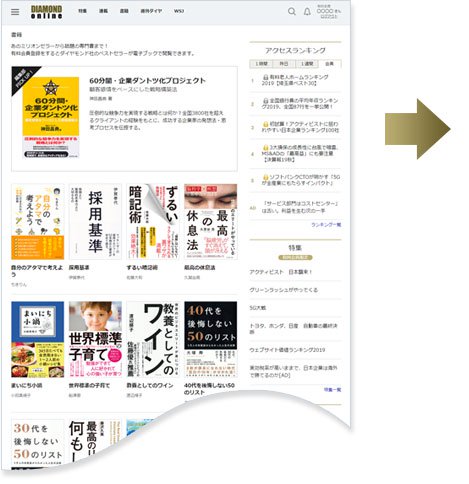
Task: Select the 1時間 ranking tab
Action: pos(261,64)
